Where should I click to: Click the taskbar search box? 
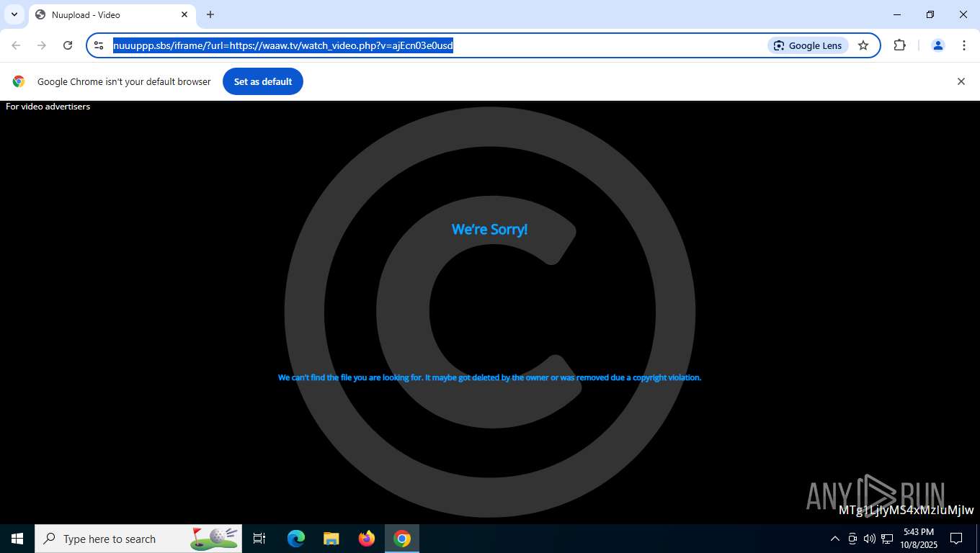[138, 539]
